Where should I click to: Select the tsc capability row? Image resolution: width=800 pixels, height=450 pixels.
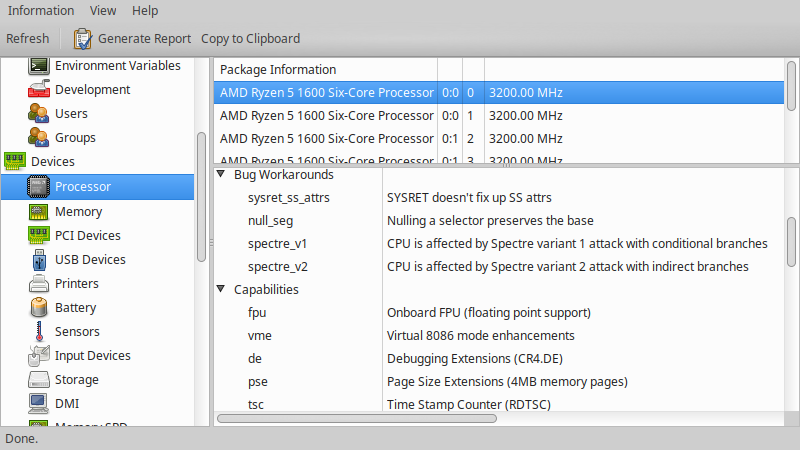[499, 403]
